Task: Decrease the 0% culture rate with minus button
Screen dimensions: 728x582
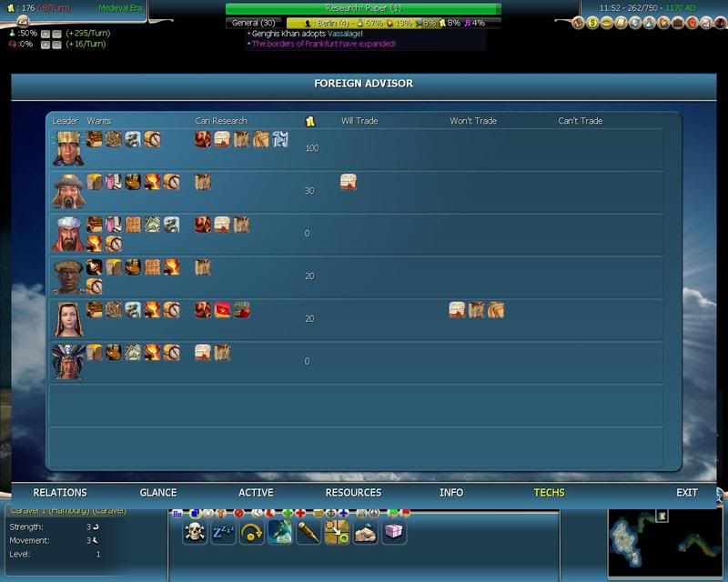Action: click(x=56, y=45)
